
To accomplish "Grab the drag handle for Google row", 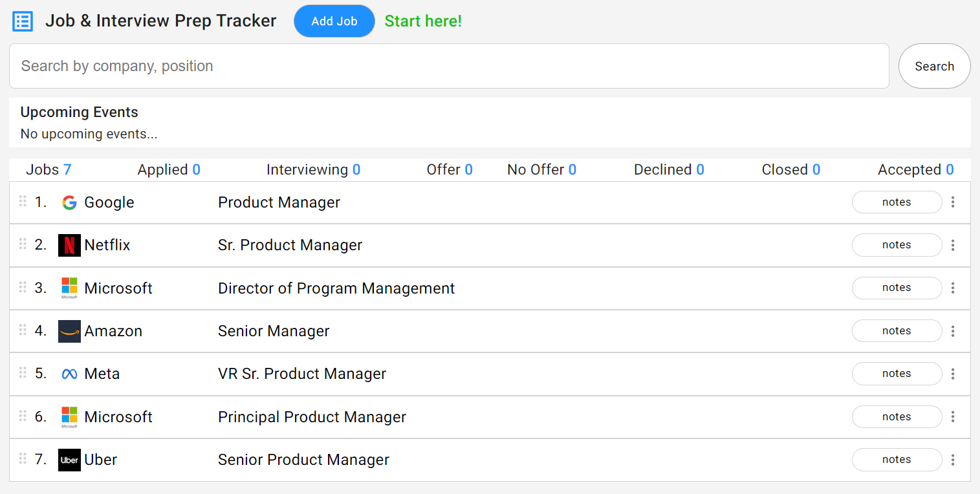I will pos(23,201).
